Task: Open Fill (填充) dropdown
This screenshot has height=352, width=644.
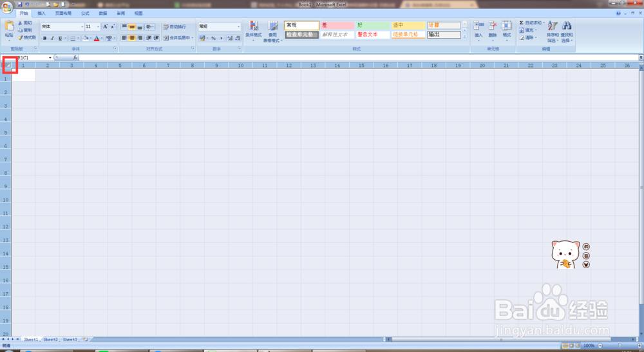Action: coord(528,30)
